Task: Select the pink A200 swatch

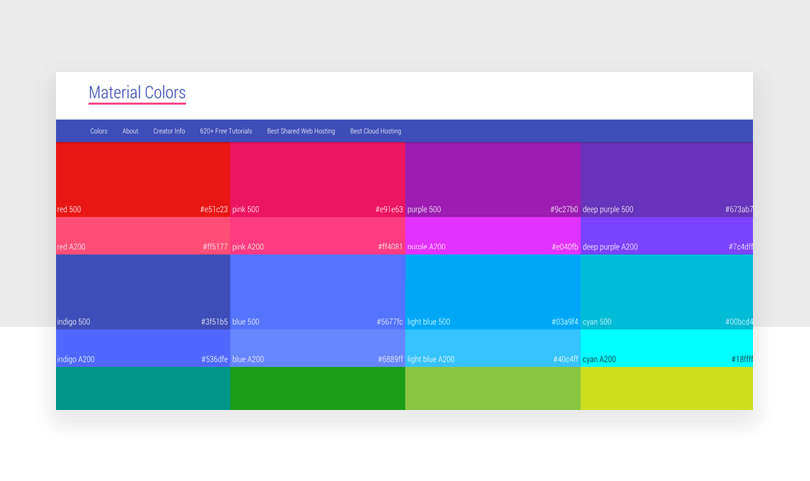Action: (x=318, y=236)
